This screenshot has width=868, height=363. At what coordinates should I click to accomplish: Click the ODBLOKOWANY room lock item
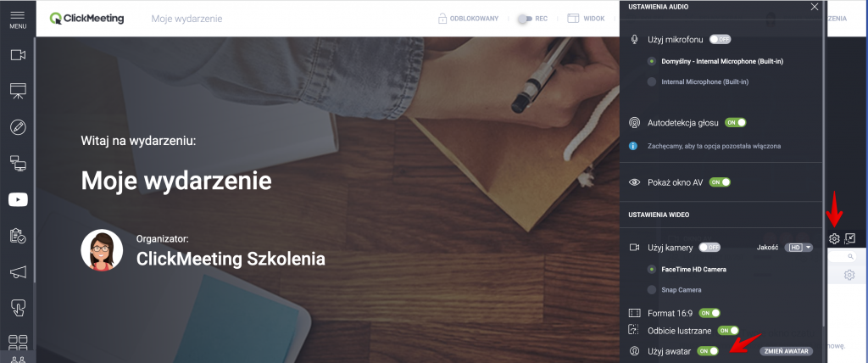coord(468,19)
